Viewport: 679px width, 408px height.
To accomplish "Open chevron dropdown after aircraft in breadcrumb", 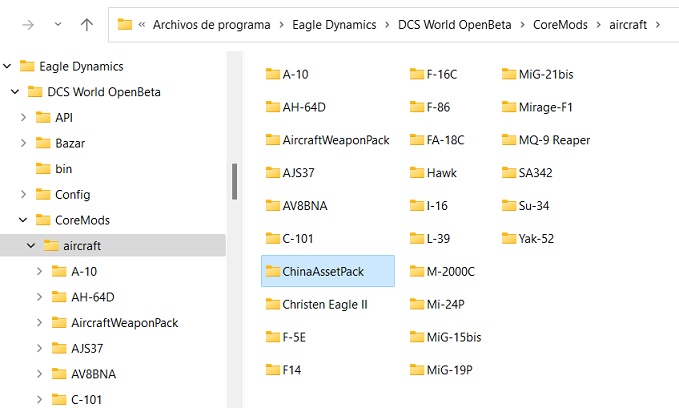I will (x=658, y=25).
